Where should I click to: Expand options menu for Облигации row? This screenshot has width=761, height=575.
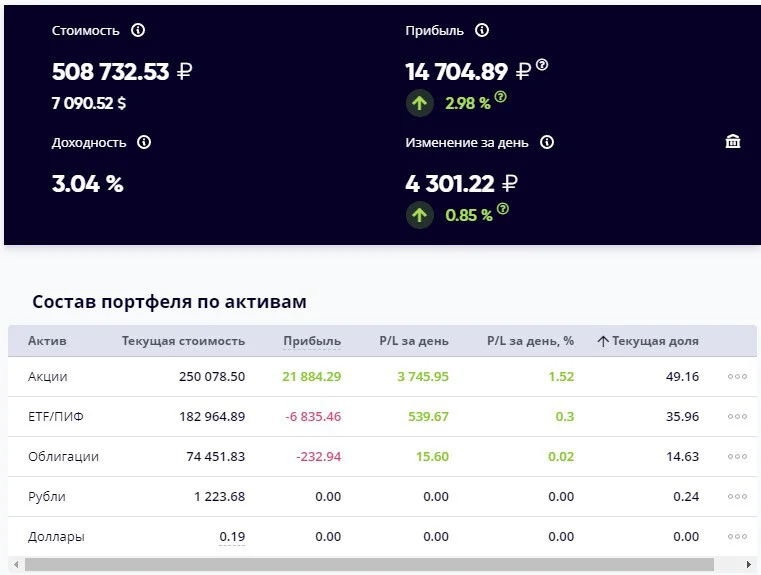(737, 456)
